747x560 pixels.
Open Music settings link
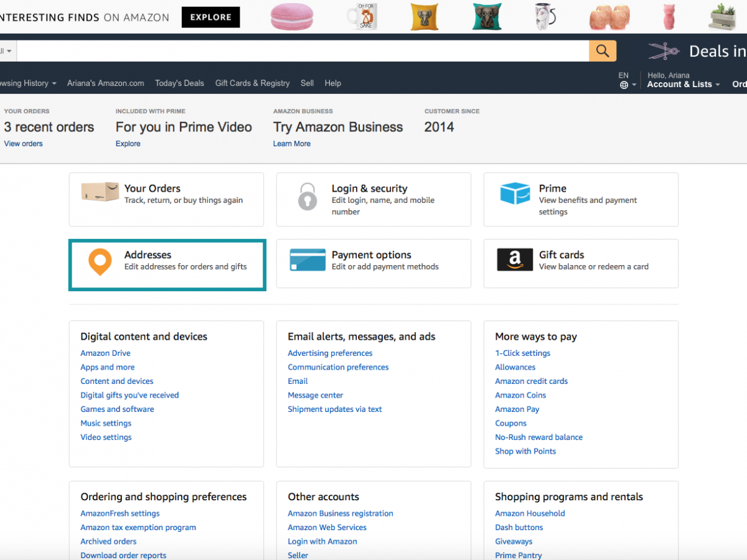coord(106,423)
